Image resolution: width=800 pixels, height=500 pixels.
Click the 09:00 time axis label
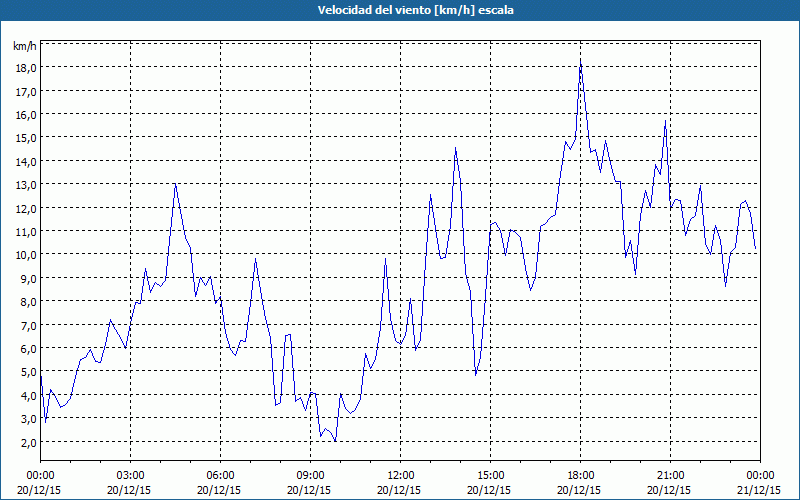(310, 476)
